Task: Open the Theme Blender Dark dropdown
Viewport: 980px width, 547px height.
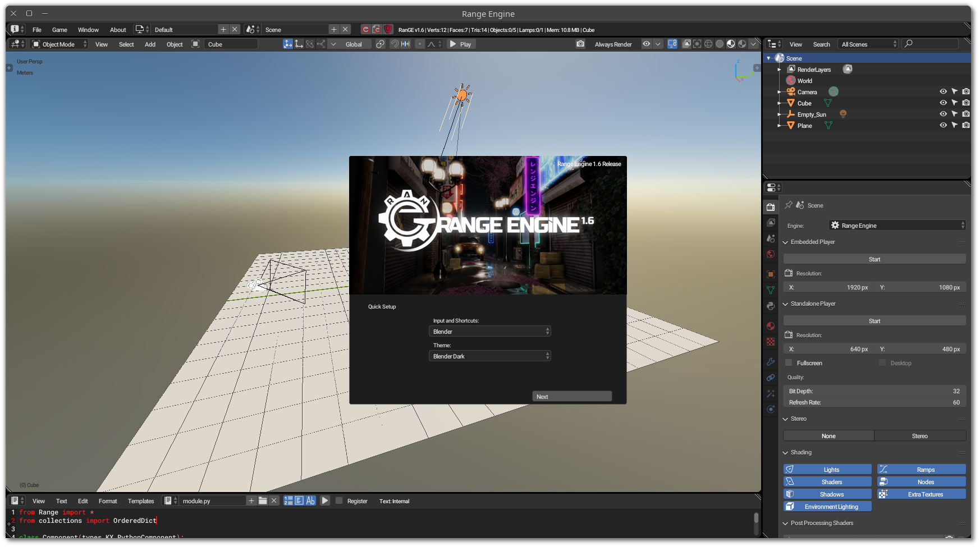Action: [490, 356]
